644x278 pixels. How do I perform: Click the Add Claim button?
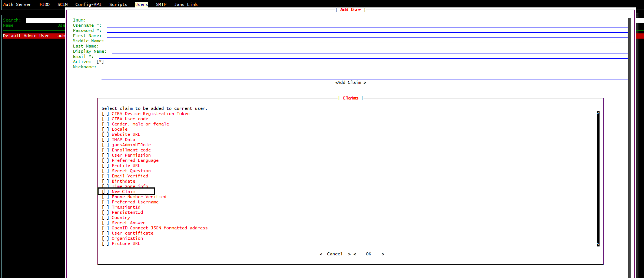pos(351,83)
